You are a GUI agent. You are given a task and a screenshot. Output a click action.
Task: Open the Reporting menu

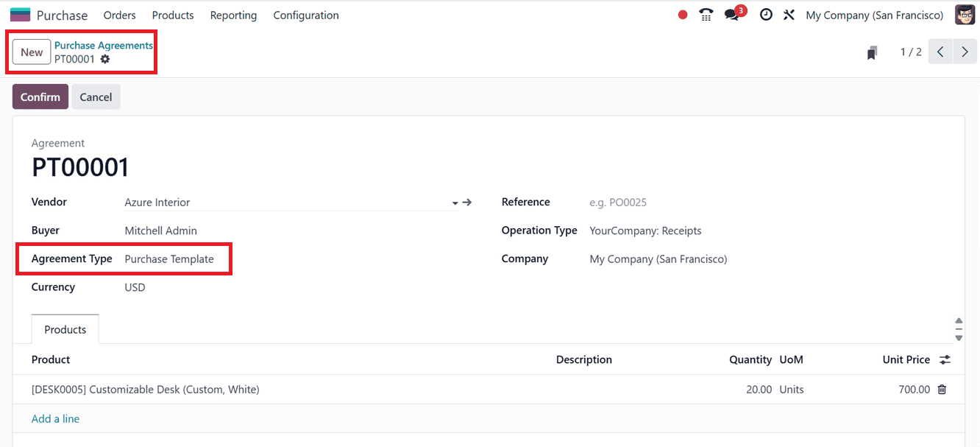pos(232,15)
